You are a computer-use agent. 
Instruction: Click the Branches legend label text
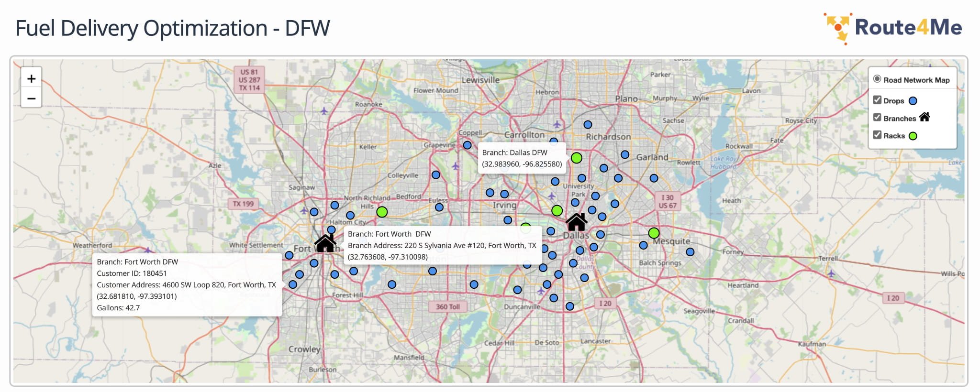900,119
